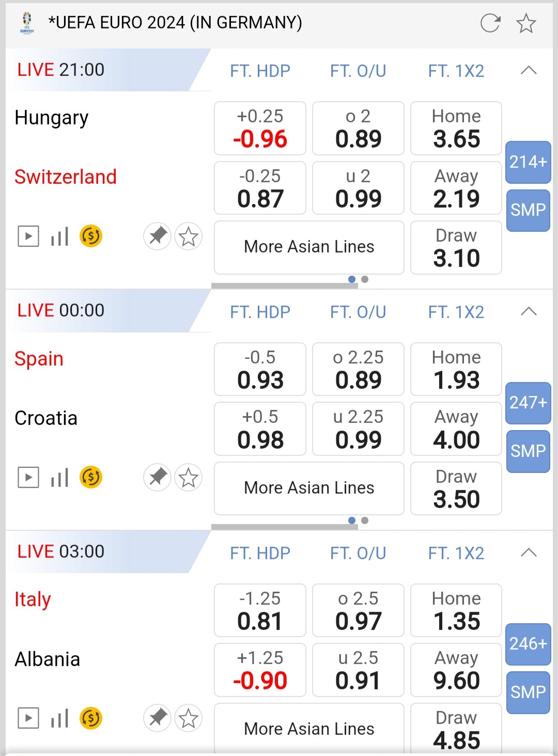Open More Asian Lines for Hungary match
This screenshot has height=756, width=558.
point(309,247)
